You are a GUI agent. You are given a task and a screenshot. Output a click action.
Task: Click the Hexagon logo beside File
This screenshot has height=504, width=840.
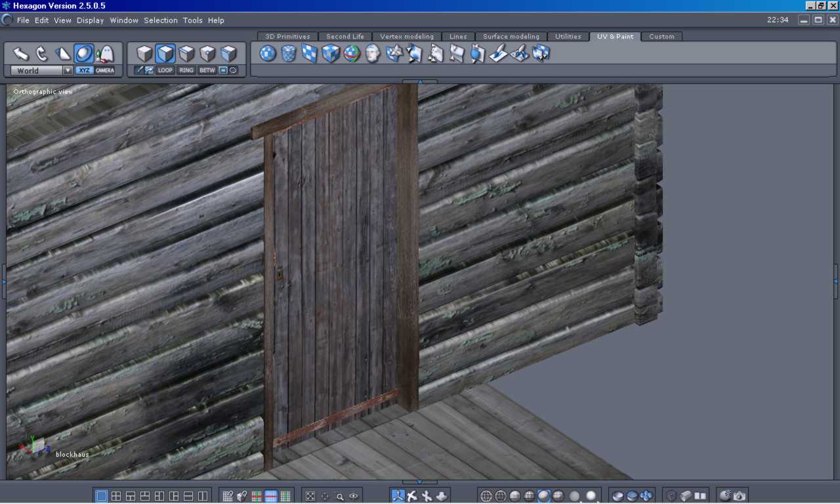coord(7,20)
